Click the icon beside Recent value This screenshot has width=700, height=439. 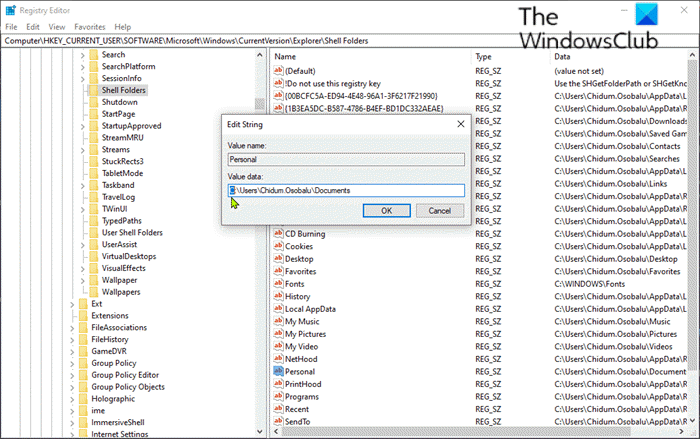click(278, 409)
